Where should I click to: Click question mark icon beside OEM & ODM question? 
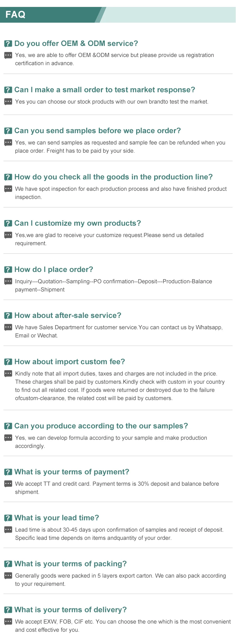click(8, 44)
